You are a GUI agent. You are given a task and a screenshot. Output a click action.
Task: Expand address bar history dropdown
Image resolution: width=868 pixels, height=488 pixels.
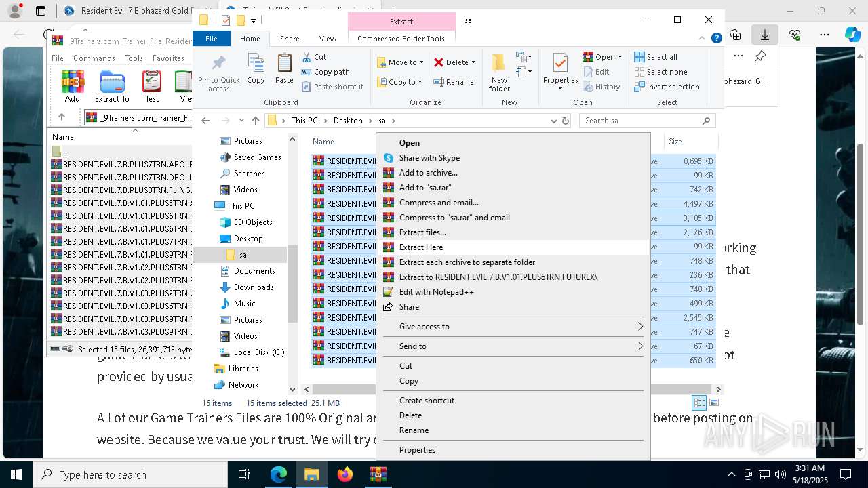[x=553, y=121]
